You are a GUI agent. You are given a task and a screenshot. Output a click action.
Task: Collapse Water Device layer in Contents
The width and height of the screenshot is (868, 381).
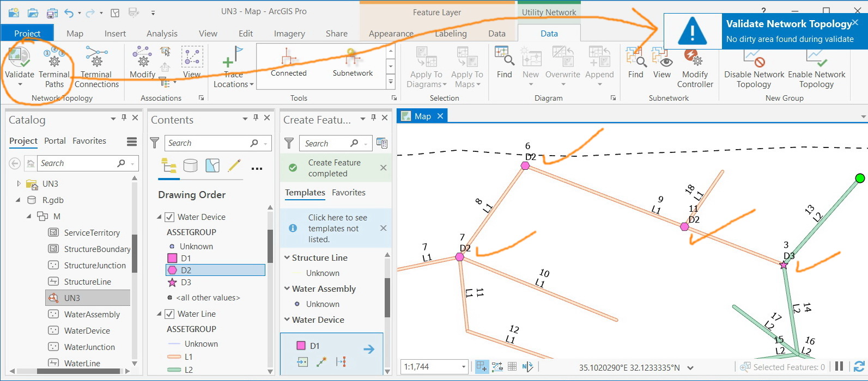coord(159,217)
